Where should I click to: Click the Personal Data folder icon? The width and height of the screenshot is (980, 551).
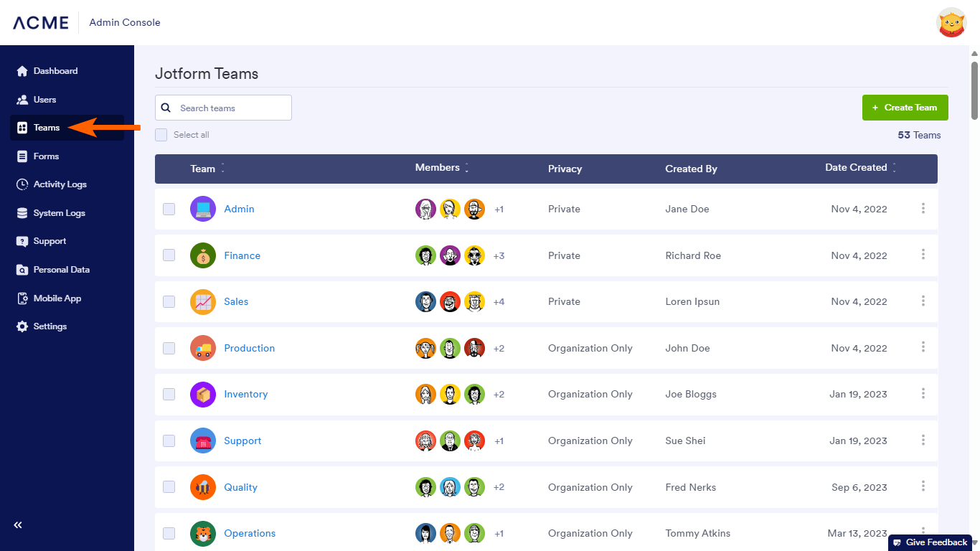[22, 270]
